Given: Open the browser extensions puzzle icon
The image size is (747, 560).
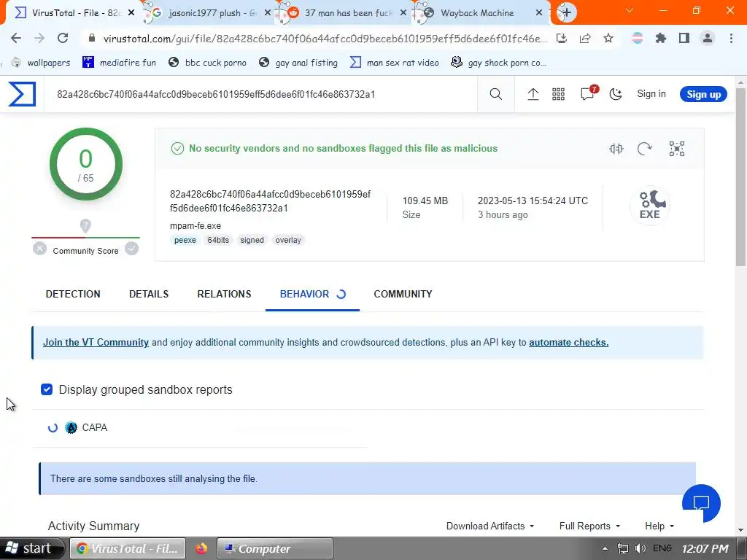Looking at the screenshot, I should pyautogui.click(x=661, y=38).
